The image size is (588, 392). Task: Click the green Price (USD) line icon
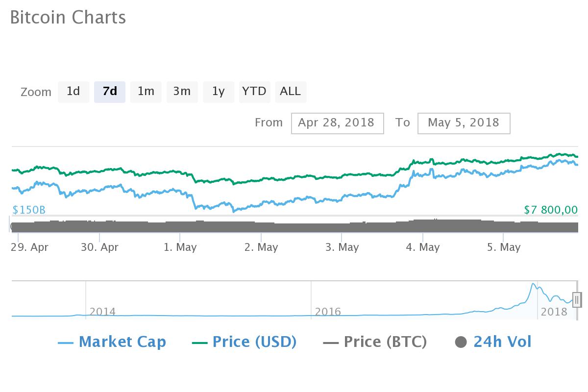(200, 342)
